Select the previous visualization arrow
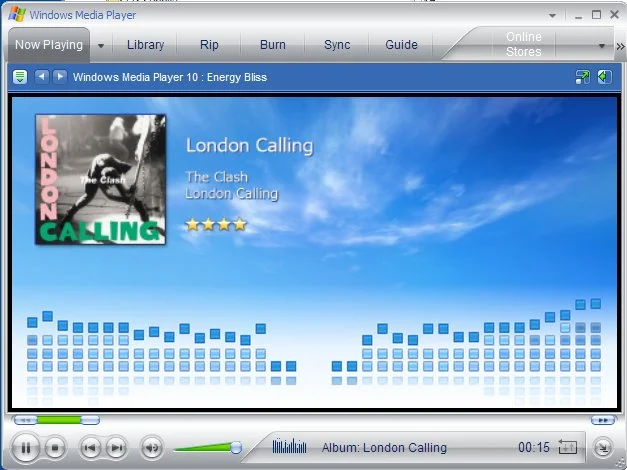This screenshot has height=470, width=627. coord(42,76)
